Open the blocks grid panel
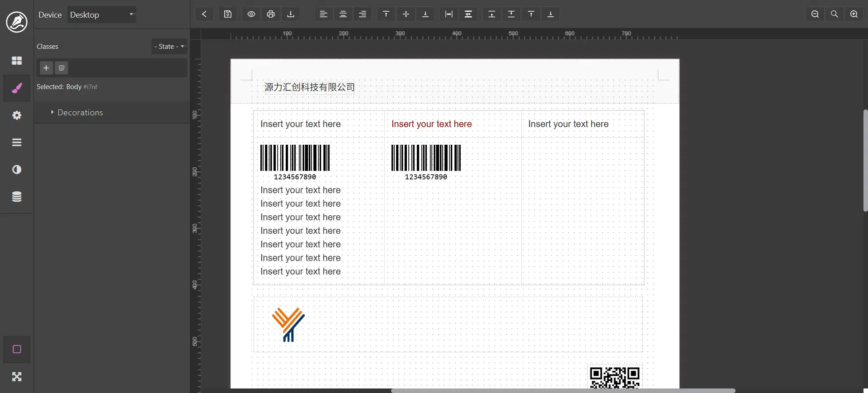Screen dimensions: 868x393 coord(17,61)
